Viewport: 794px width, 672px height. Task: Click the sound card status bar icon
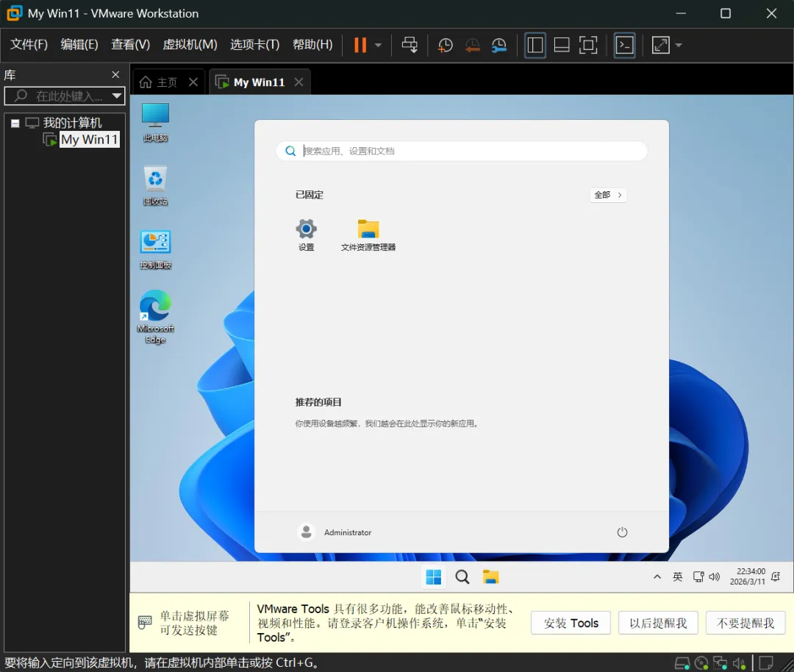coord(740,663)
